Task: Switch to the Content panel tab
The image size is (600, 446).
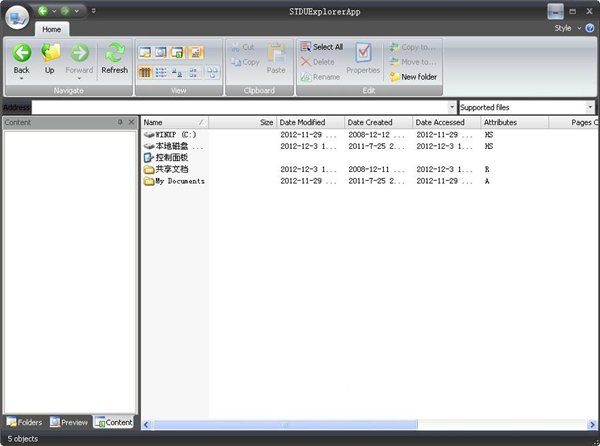Action: [114, 422]
